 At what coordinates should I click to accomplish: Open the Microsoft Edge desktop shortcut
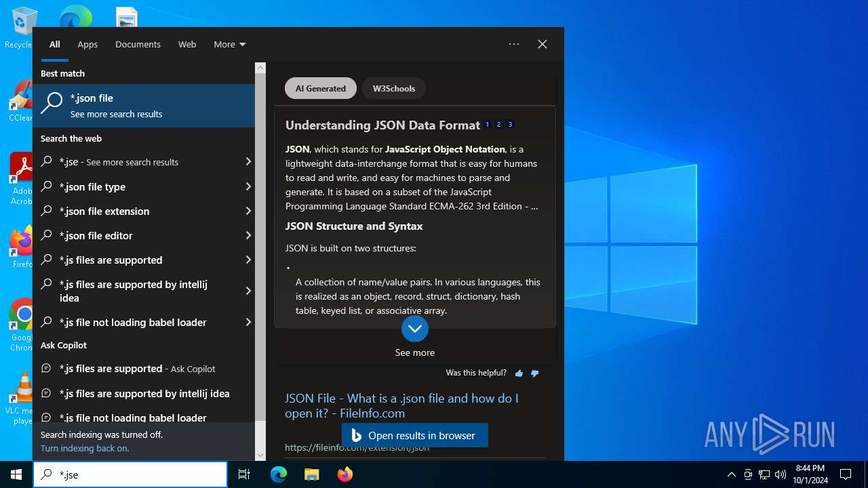76,17
